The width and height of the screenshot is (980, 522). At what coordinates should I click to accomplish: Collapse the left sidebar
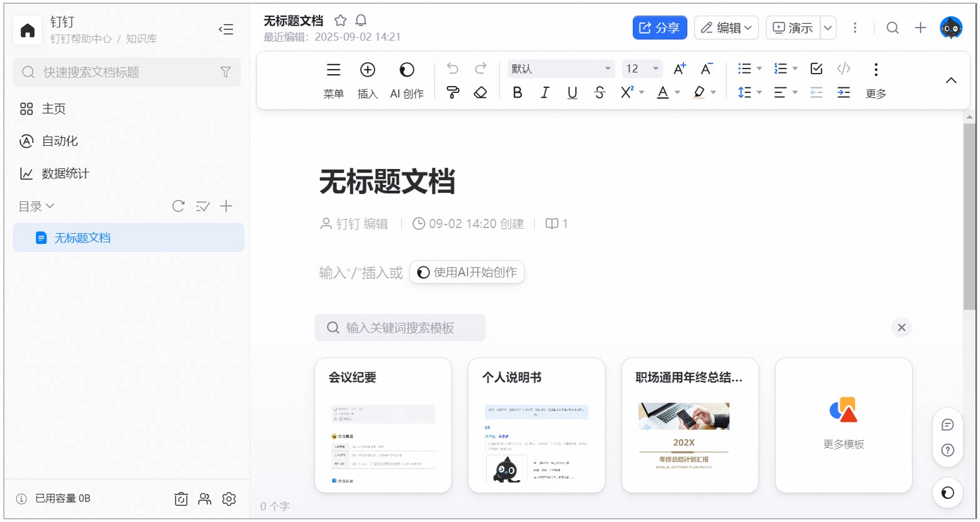[x=226, y=29]
